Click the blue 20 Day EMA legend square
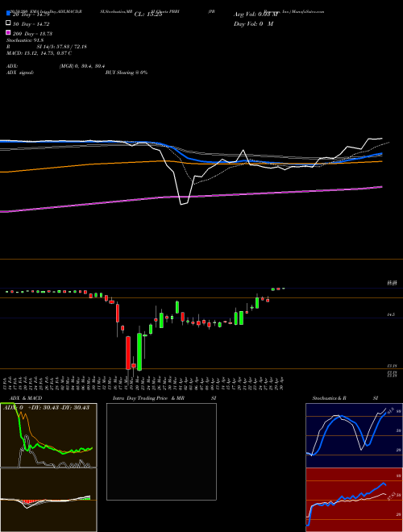Viewport: 403px width, 532px height. click(8, 14)
